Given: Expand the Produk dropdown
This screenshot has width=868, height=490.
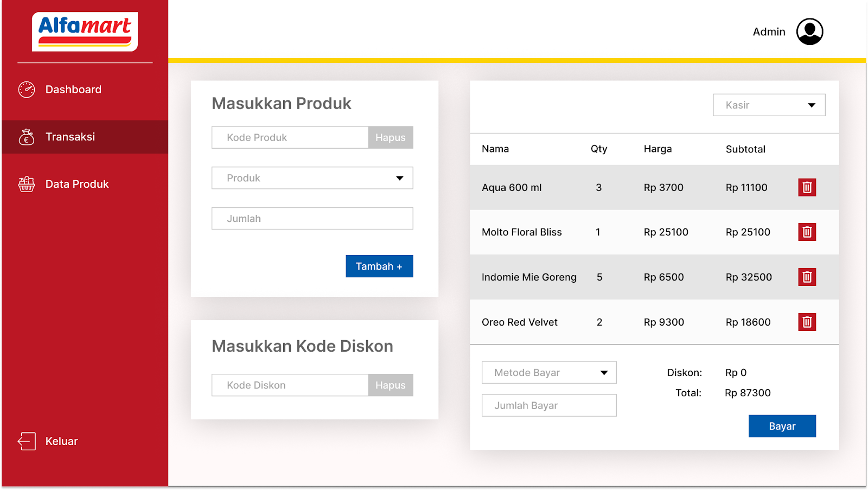Looking at the screenshot, I should tap(312, 178).
